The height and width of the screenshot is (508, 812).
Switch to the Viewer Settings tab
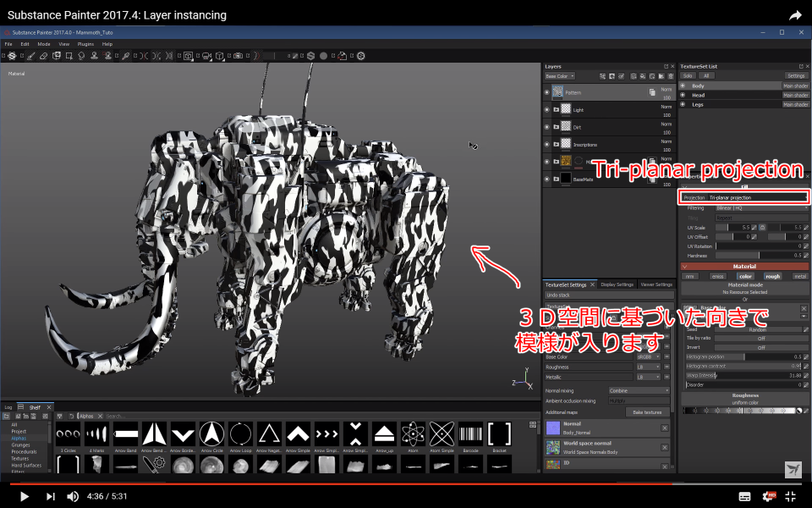click(656, 284)
